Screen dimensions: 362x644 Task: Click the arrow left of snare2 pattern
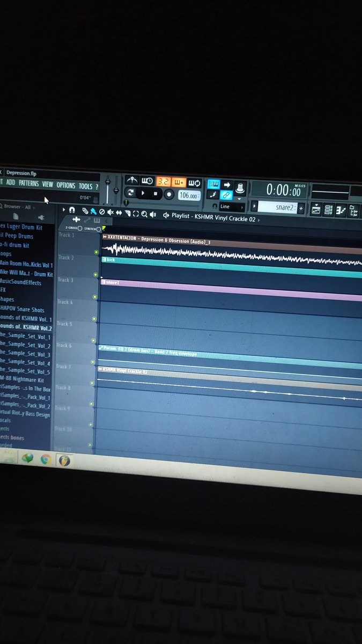pyautogui.click(x=255, y=207)
